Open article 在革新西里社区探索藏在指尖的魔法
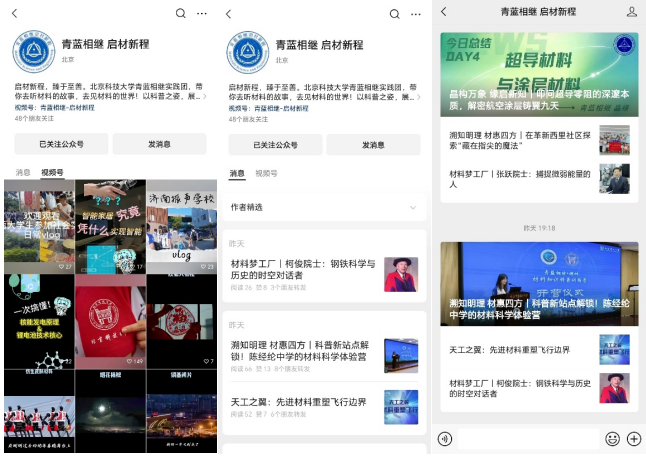Viewport: 646px width, 457px height. (x=539, y=140)
